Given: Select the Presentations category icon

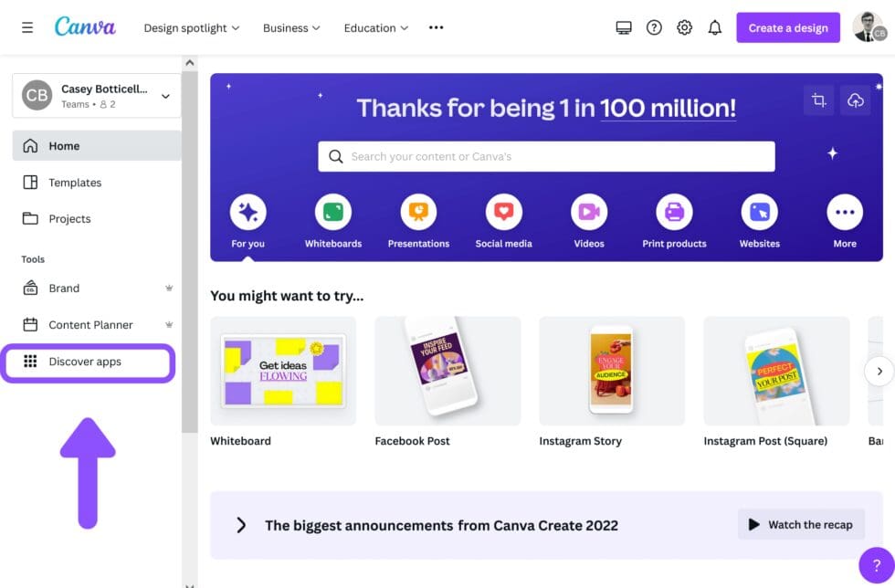Looking at the screenshot, I should 418,213.
